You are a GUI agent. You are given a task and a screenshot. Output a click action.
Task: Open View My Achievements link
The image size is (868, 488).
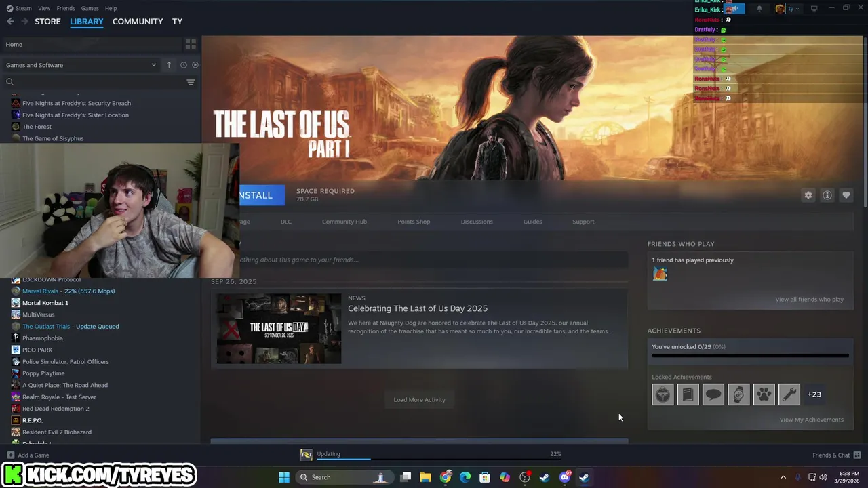[811, 420]
